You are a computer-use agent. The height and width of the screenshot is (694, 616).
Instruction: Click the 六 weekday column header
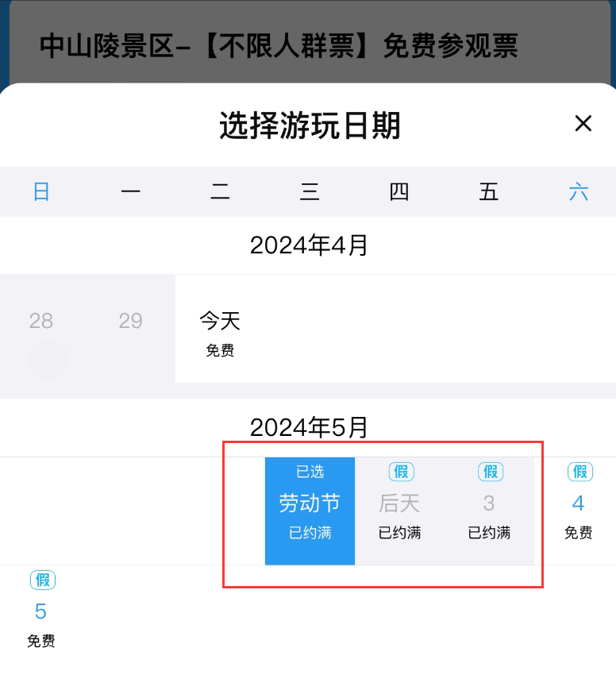point(579,192)
